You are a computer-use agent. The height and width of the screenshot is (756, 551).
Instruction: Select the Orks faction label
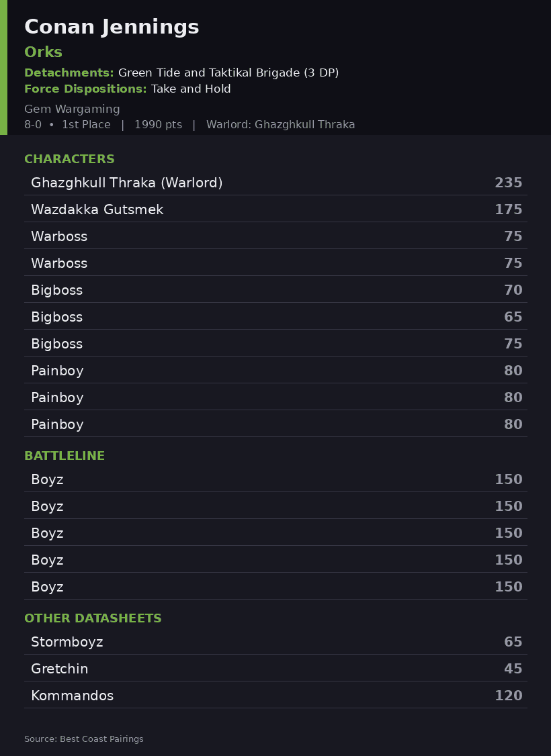click(44, 52)
